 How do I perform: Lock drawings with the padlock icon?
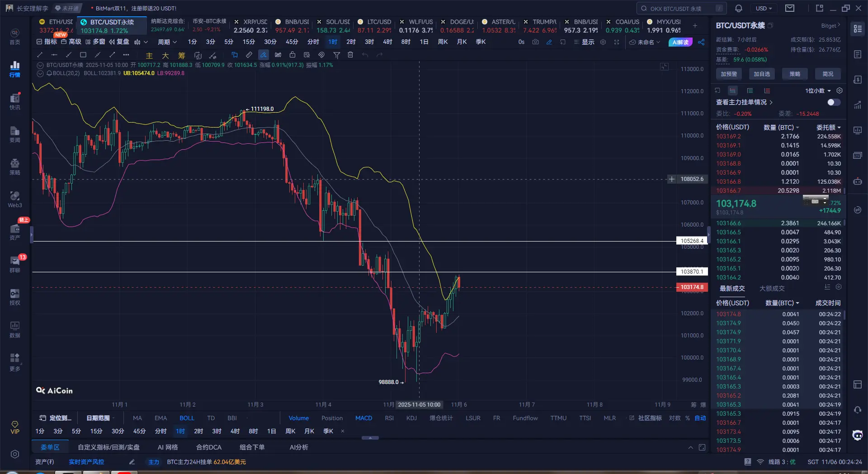(x=292, y=55)
